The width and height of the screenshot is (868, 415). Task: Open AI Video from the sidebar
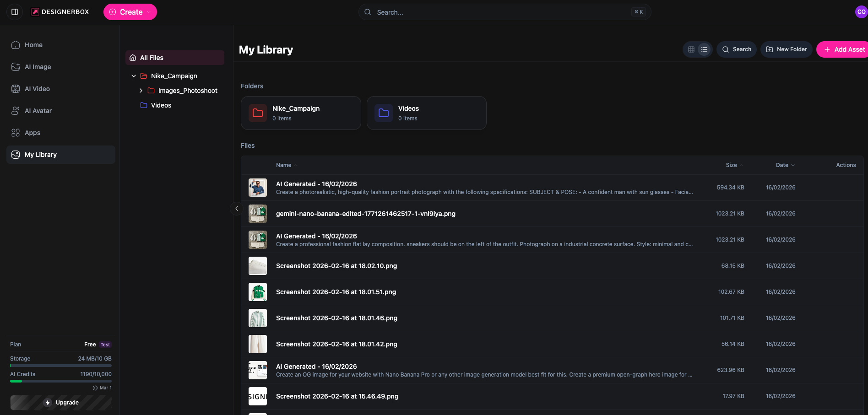15,89
